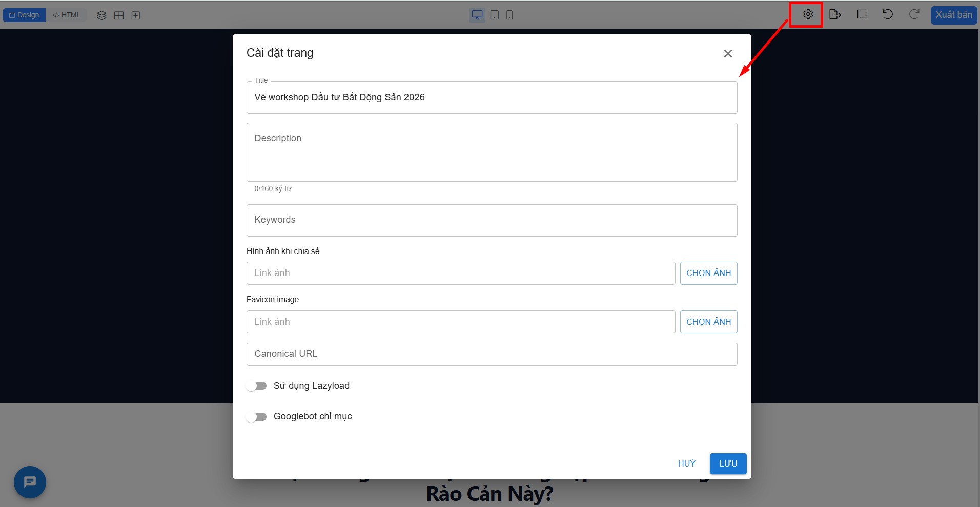
Task: Click the undo arrow icon
Action: tap(887, 14)
